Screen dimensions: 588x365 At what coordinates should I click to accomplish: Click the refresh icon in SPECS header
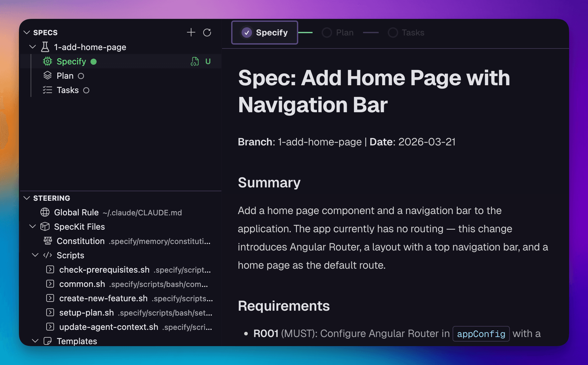(207, 33)
